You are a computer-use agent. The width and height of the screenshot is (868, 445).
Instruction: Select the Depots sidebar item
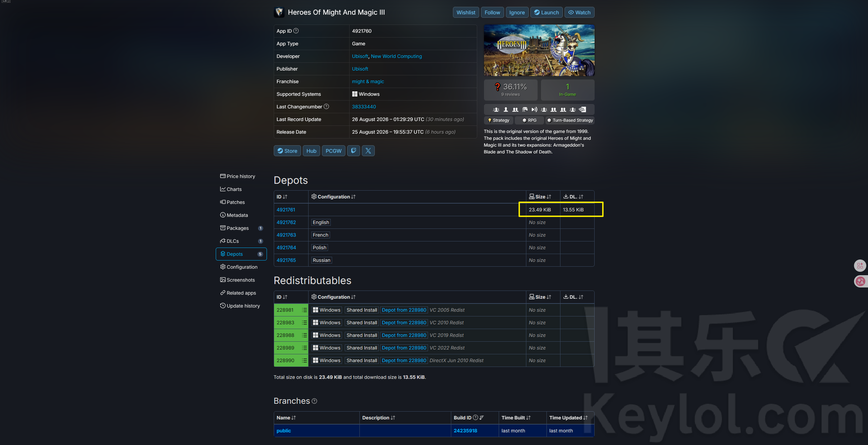241,254
